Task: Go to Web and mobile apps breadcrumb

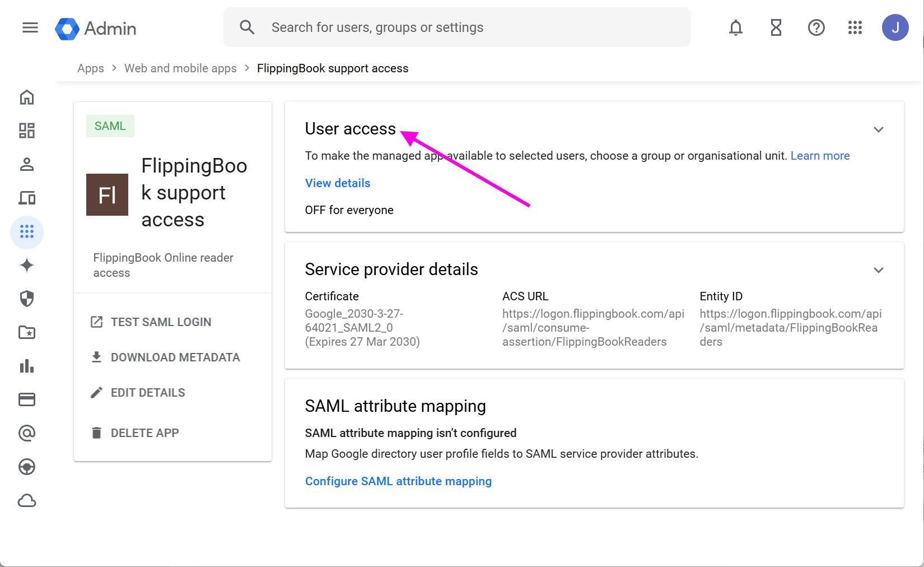Action: coord(180,68)
